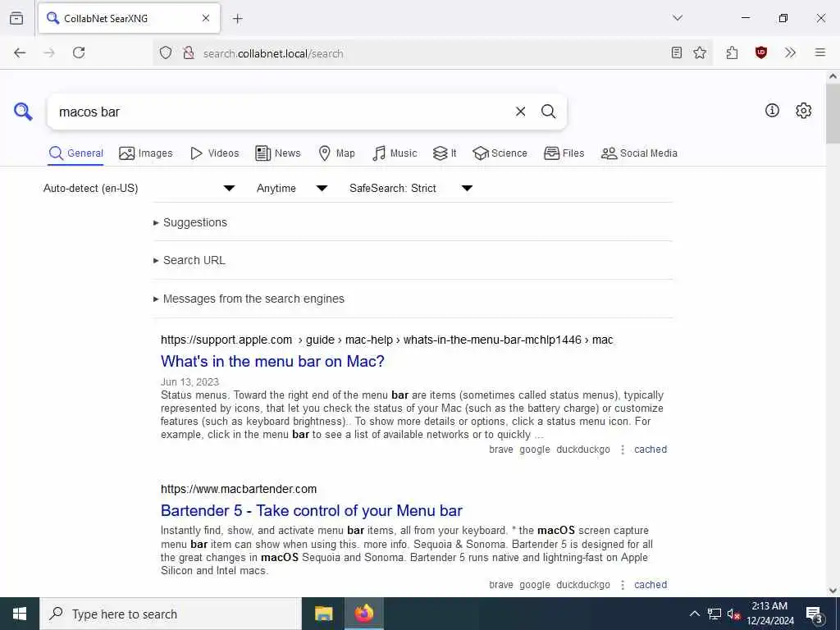The height and width of the screenshot is (630, 840).
Task: Switch to the Files search tab
Action: click(564, 153)
